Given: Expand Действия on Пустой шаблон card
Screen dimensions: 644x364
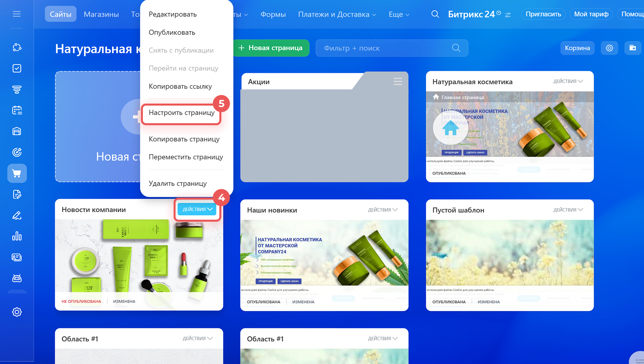Looking at the screenshot, I should pos(568,210).
